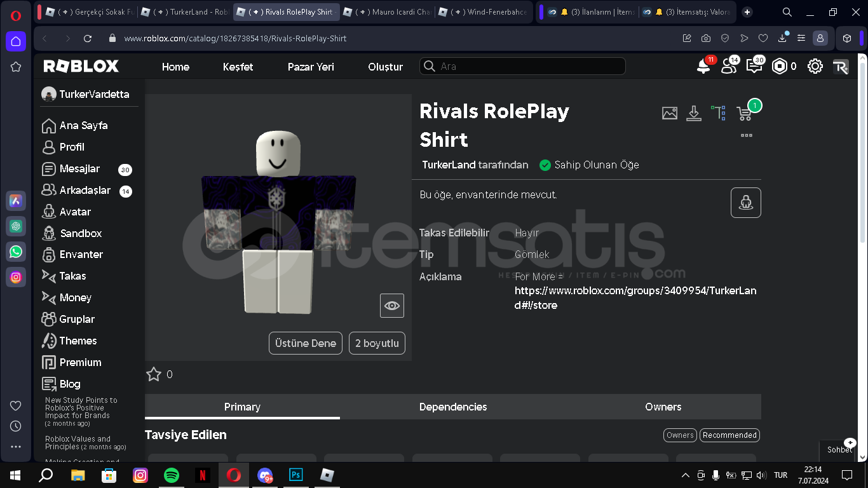Open the shopping cart icon
Viewport: 868px width, 488px height.
click(x=744, y=114)
